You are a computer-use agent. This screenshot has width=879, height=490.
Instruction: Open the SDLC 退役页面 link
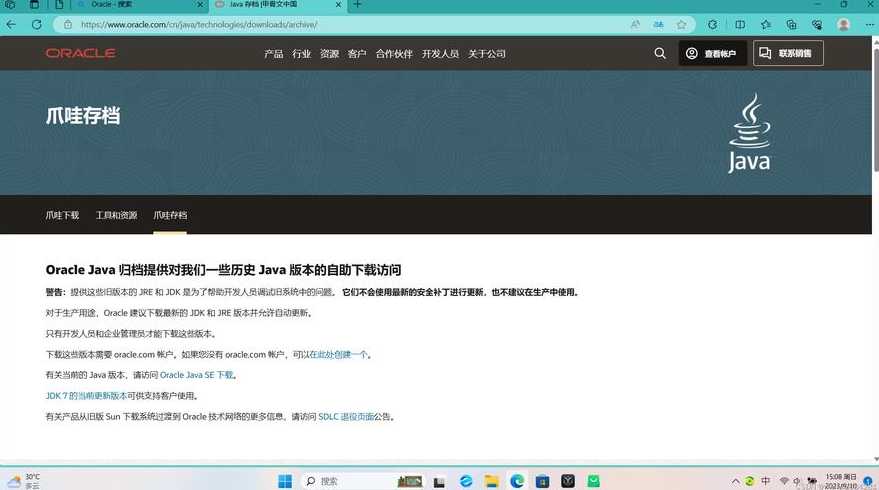click(x=346, y=417)
